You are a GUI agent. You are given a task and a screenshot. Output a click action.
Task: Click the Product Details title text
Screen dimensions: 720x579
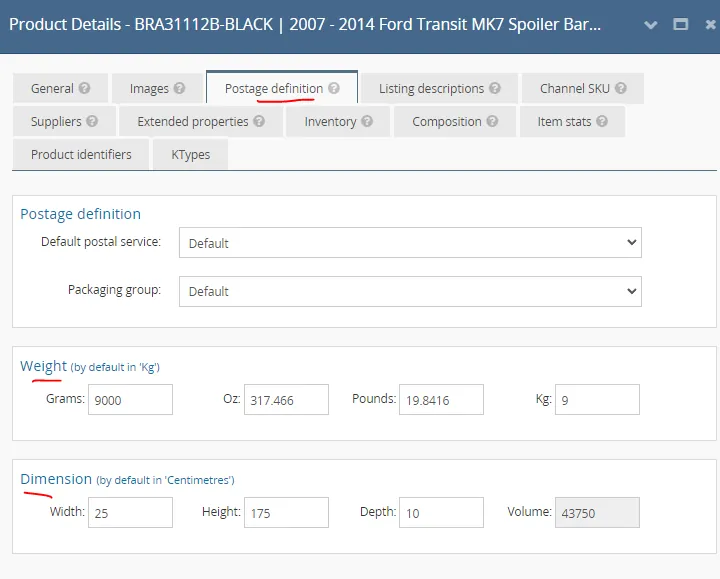(305, 24)
